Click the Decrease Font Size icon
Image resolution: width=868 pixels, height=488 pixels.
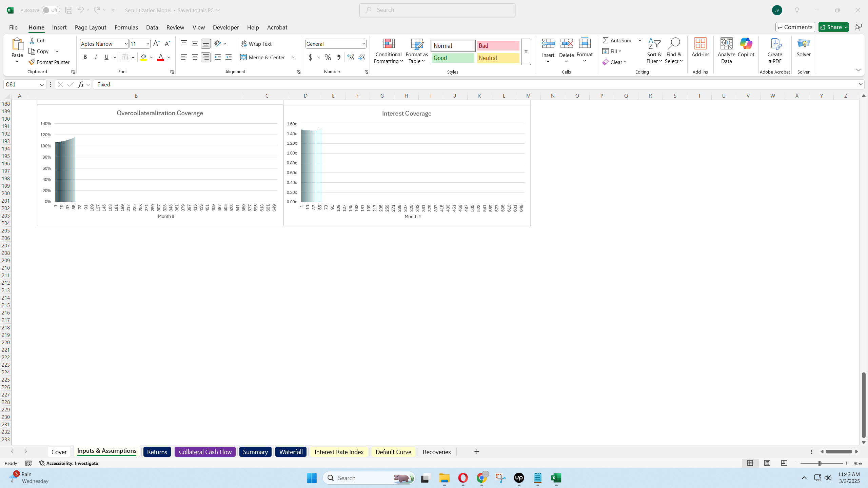pyautogui.click(x=167, y=43)
